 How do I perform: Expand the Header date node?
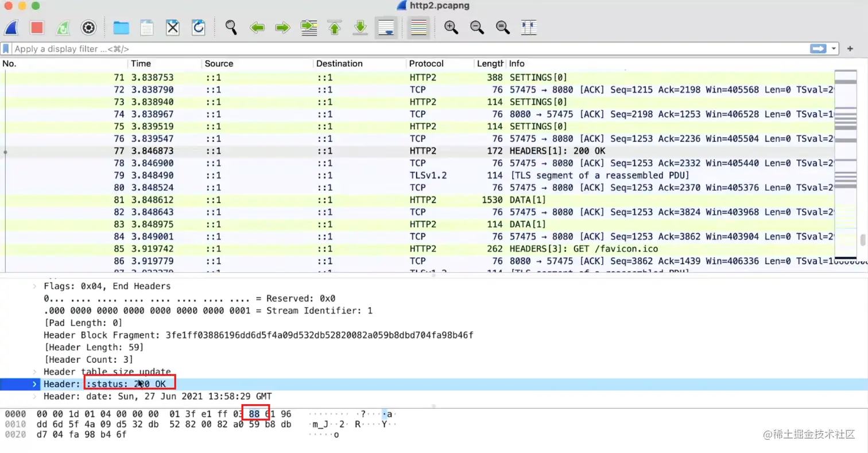click(34, 397)
